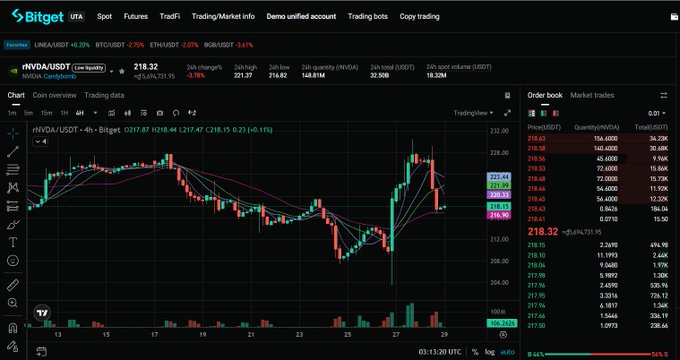Switch to the Market trades tab
This screenshot has width=680, height=360.
[x=592, y=95]
